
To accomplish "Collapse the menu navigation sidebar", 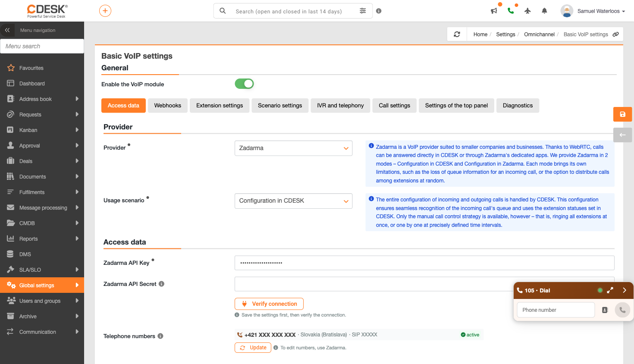I will [7, 30].
